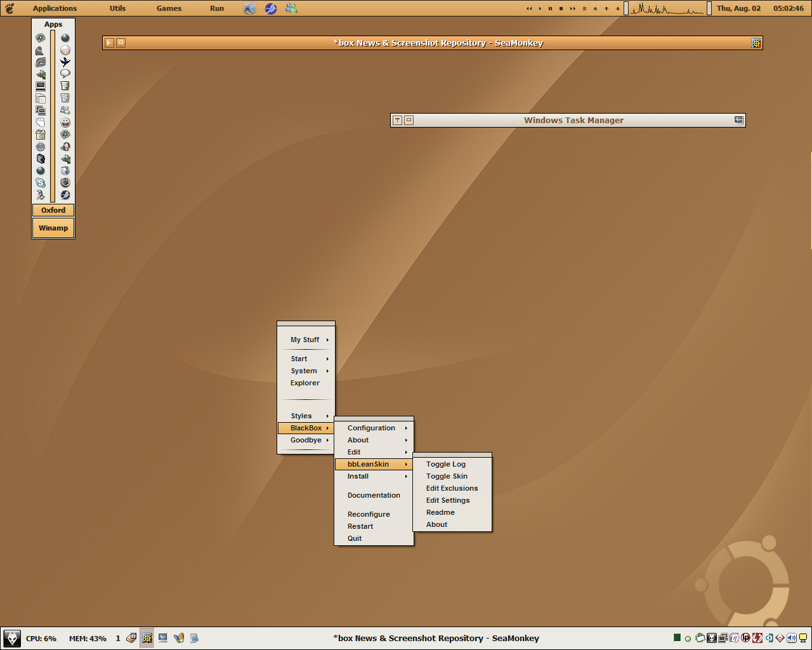Launch Yahoo smiley messenger icon in Apps
Screen dimensions: 812x650
(65, 122)
